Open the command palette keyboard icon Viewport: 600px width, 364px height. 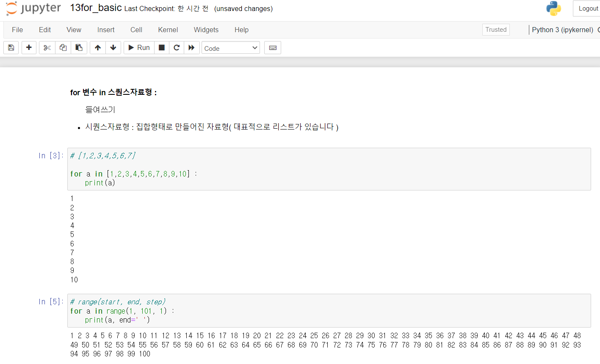point(272,47)
